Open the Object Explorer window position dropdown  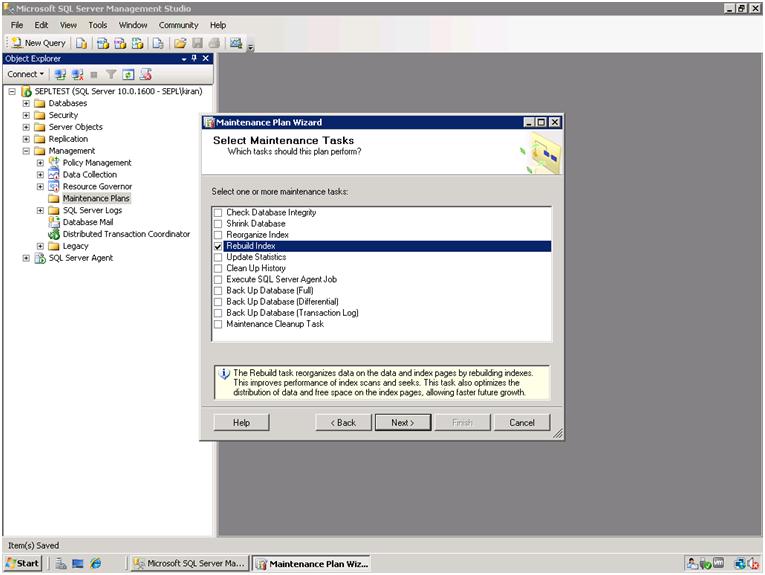coord(184,59)
